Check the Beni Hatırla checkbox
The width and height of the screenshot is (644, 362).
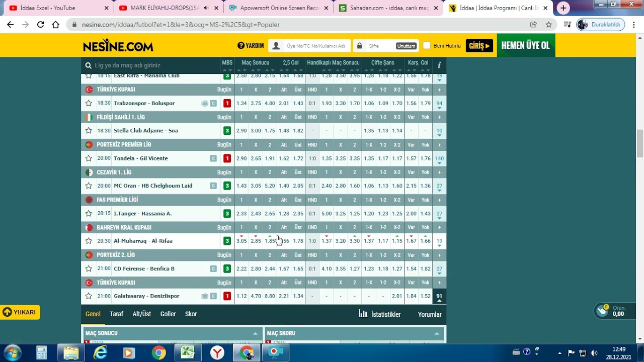click(x=427, y=46)
